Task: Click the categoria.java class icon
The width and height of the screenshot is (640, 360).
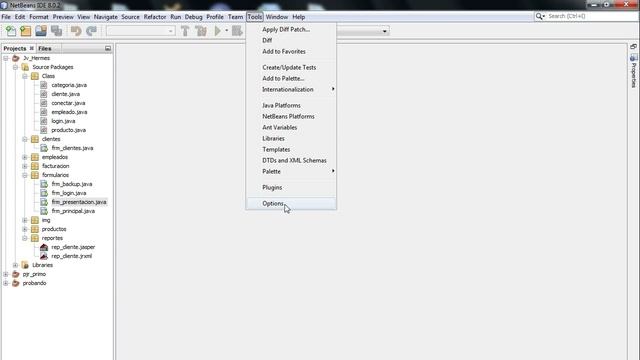Action: 44,85
